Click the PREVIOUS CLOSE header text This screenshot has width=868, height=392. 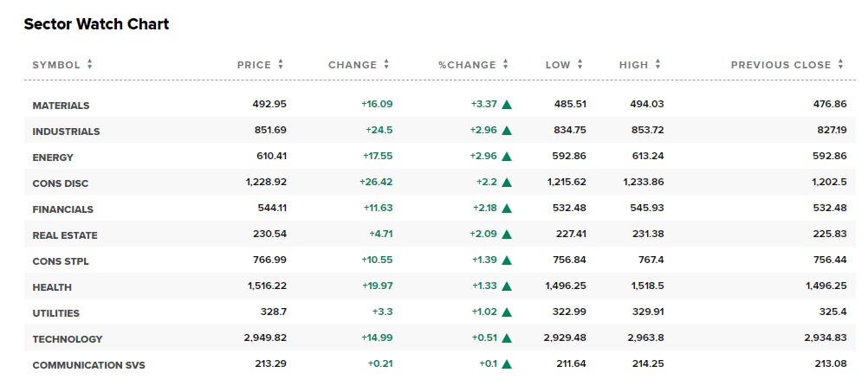coord(781,65)
